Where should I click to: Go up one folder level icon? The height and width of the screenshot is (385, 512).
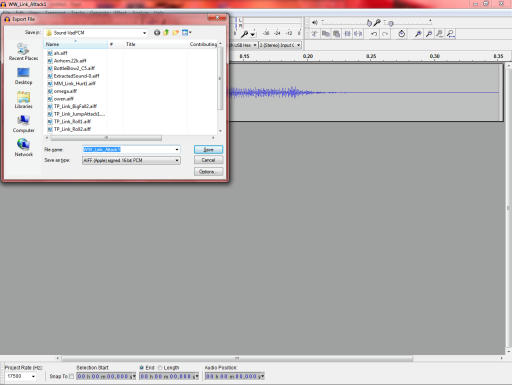166,33
